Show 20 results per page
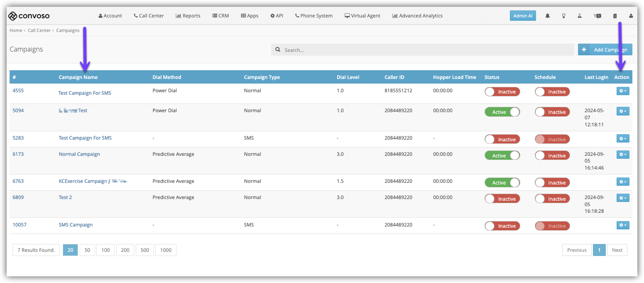The width and height of the screenshot is (644, 283). point(71,250)
